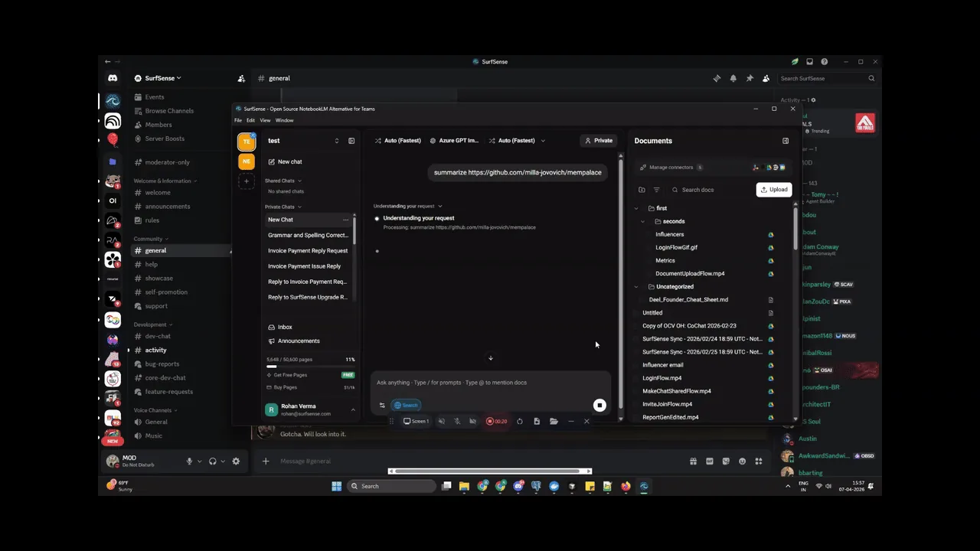Click pages usage progress bar

[310, 367]
